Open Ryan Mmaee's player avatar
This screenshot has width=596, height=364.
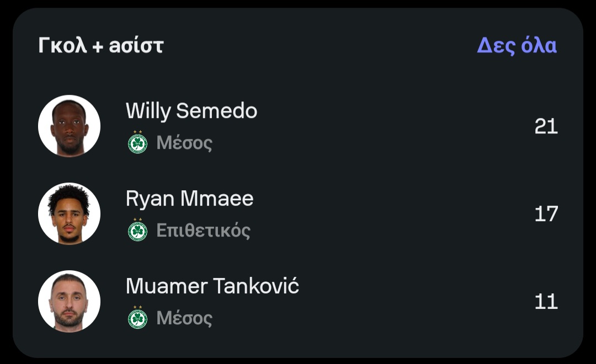coord(69,213)
